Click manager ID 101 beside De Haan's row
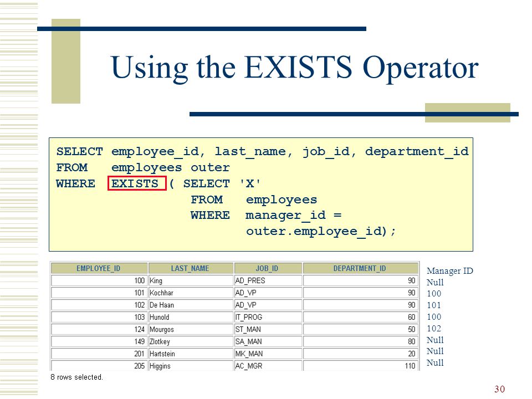 pyautogui.click(x=434, y=305)
